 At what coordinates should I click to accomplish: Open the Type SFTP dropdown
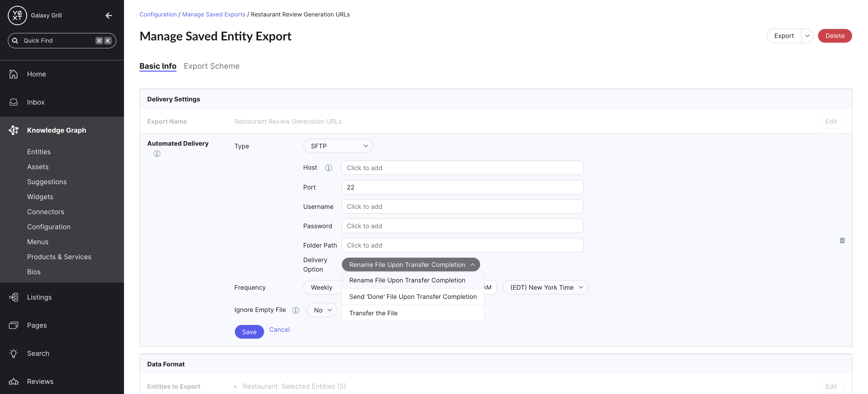(338, 146)
